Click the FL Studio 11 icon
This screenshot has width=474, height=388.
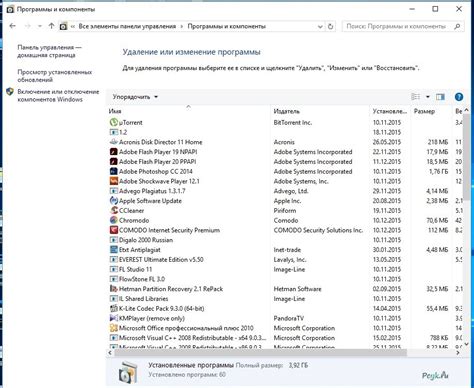tap(114, 269)
